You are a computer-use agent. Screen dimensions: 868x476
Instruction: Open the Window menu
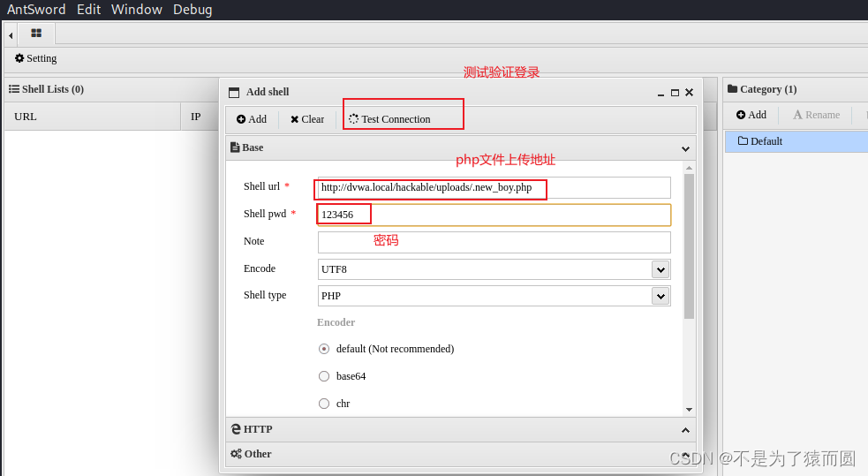click(x=136, y=10)
